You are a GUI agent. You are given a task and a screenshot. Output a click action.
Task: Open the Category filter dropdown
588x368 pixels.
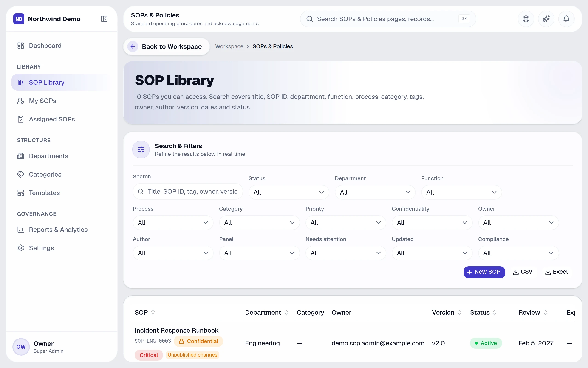tap(259, 223)
